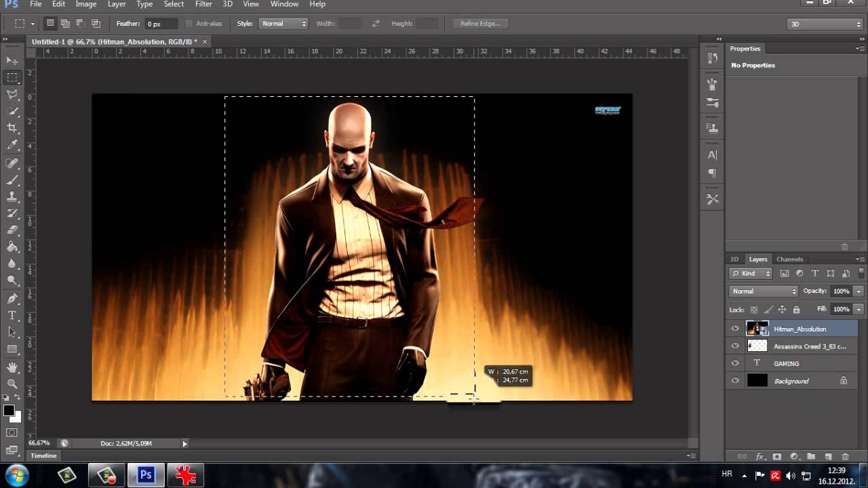Switch to the 3D panel tab
868x488 pixels.
click(734, 259)
